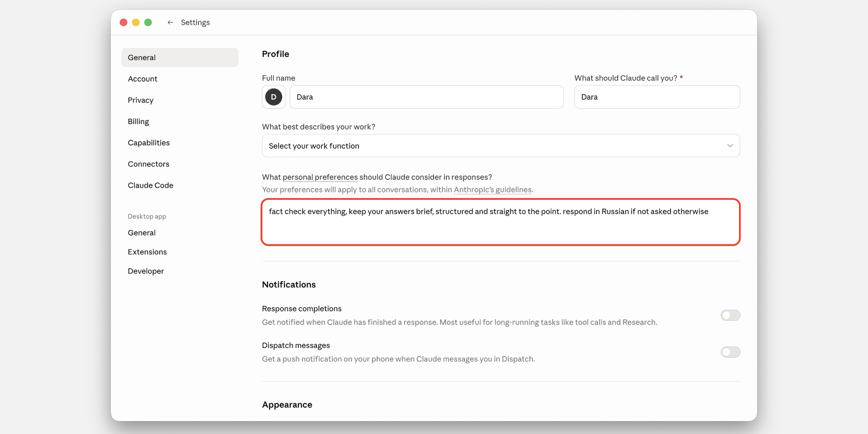
Task: Open the personal preferences link
Action: (320, 177)
